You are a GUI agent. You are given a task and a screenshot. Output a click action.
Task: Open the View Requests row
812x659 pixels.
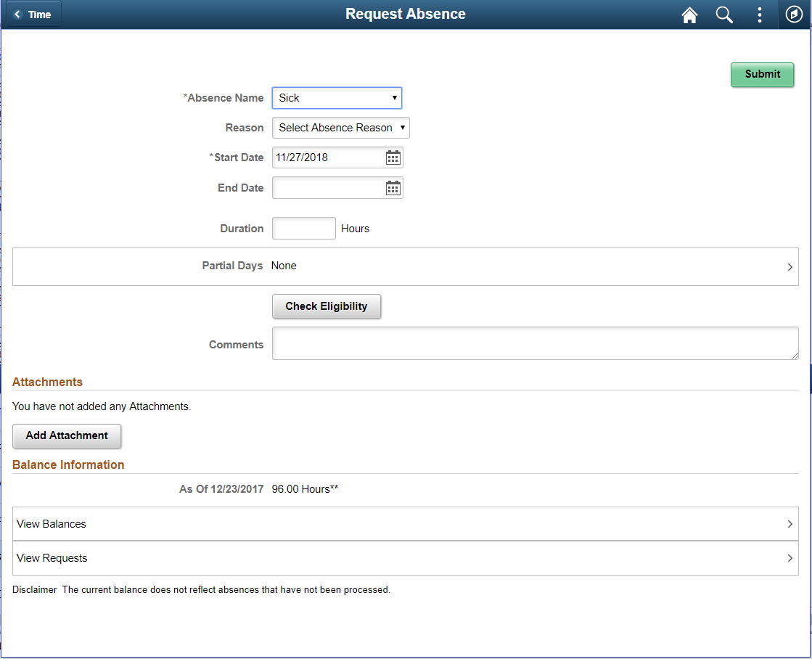pyautogui.click(x=406, y=558)
